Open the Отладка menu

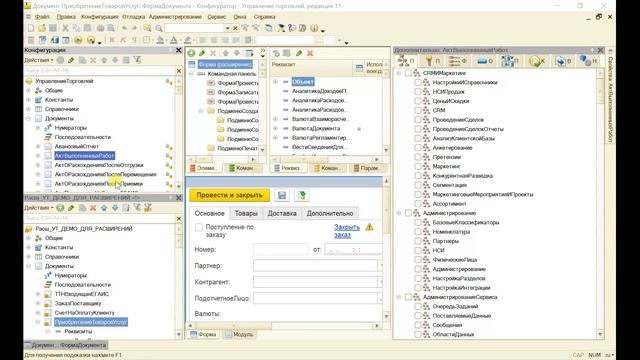133,17
